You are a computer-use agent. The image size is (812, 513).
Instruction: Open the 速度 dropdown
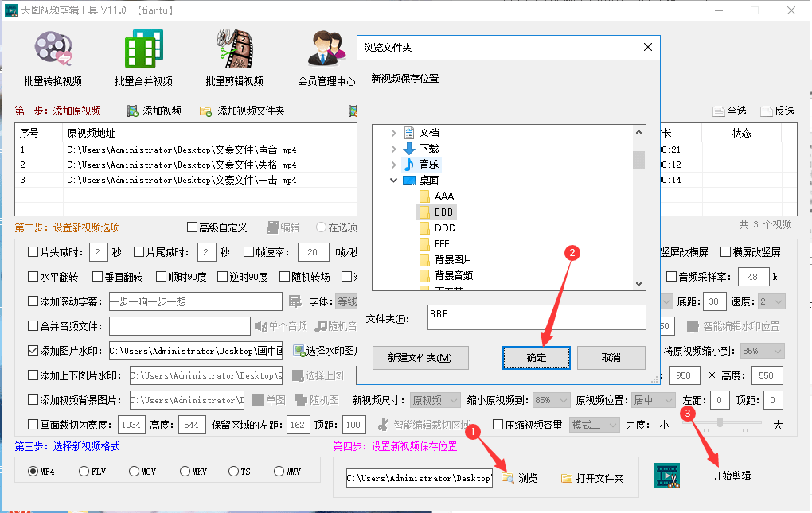tap(771, 301)
